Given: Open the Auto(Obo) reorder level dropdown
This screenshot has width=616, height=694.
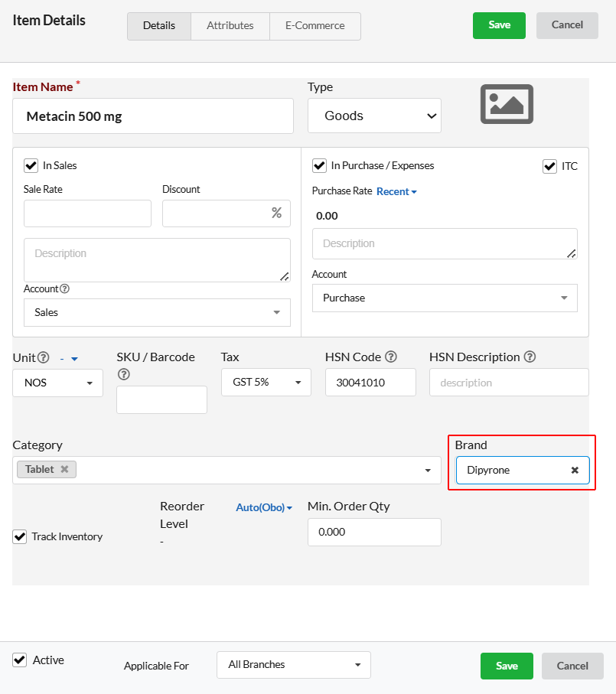Looking at the screenshot, I should tap(264, 507).
